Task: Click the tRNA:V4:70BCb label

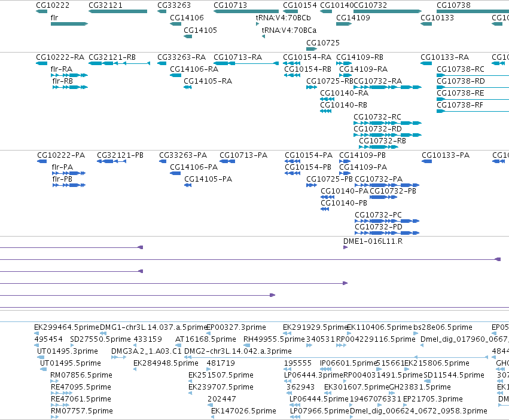Action: click(284, 17)
